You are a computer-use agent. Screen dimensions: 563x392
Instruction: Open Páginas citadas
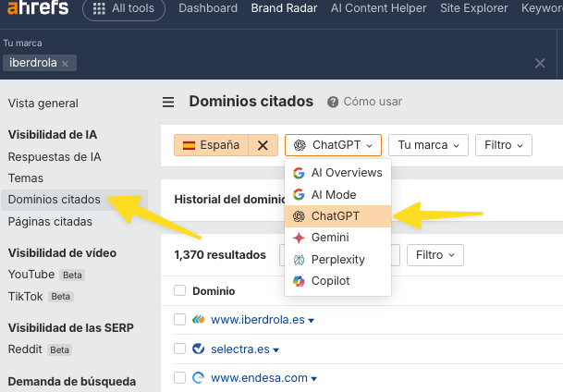point(50,222)
